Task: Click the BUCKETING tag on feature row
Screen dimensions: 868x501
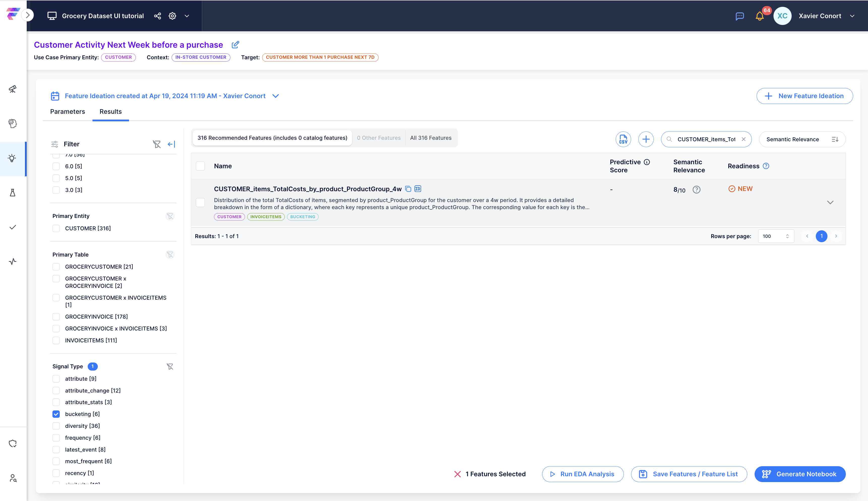Action: click(x=302, y=217)
